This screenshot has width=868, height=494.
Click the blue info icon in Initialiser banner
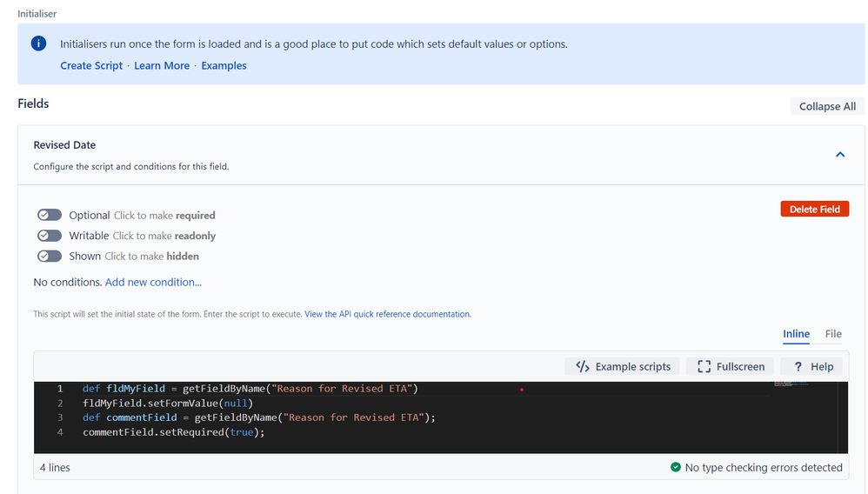(39, 43)
